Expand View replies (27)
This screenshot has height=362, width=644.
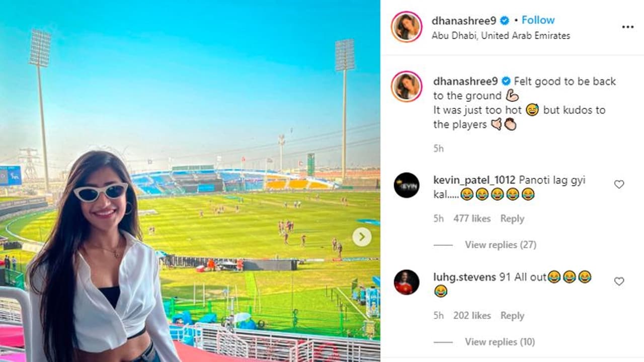(501, 245)
